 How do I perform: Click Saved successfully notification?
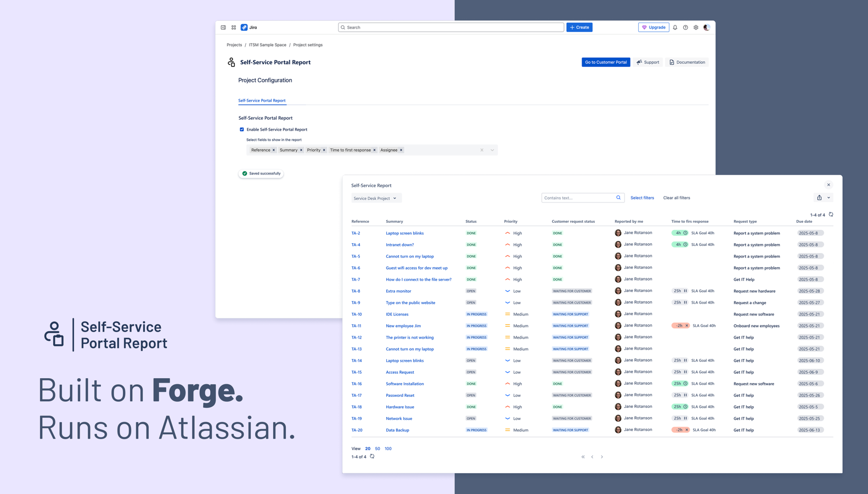click(x=261, y=173)
